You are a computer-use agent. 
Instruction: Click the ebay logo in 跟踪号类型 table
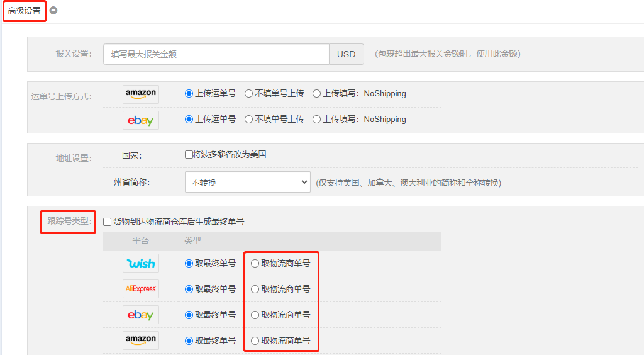coord(140,315)
